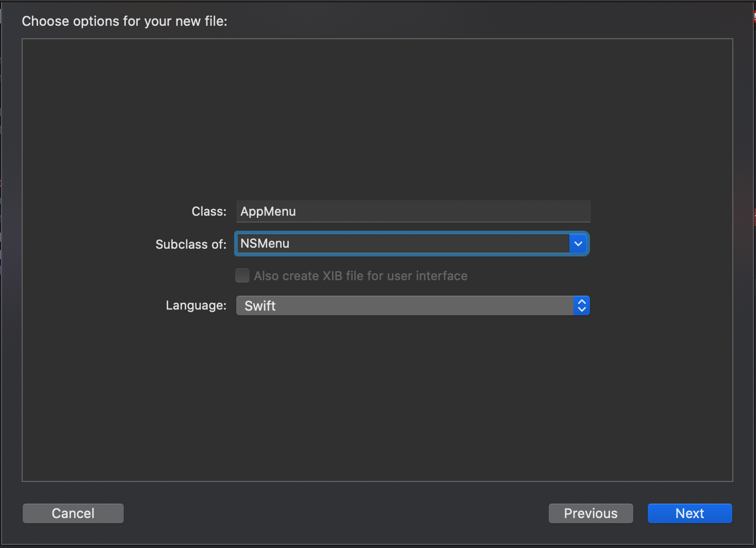
Task: Click the NSMenu subclass combo box
Action: (402, 244)
